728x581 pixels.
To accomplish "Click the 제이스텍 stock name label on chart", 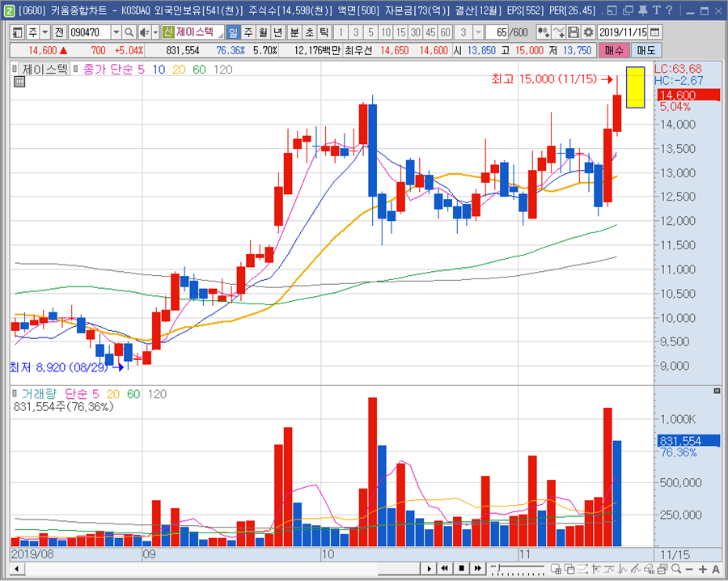I will click(45, 70).
